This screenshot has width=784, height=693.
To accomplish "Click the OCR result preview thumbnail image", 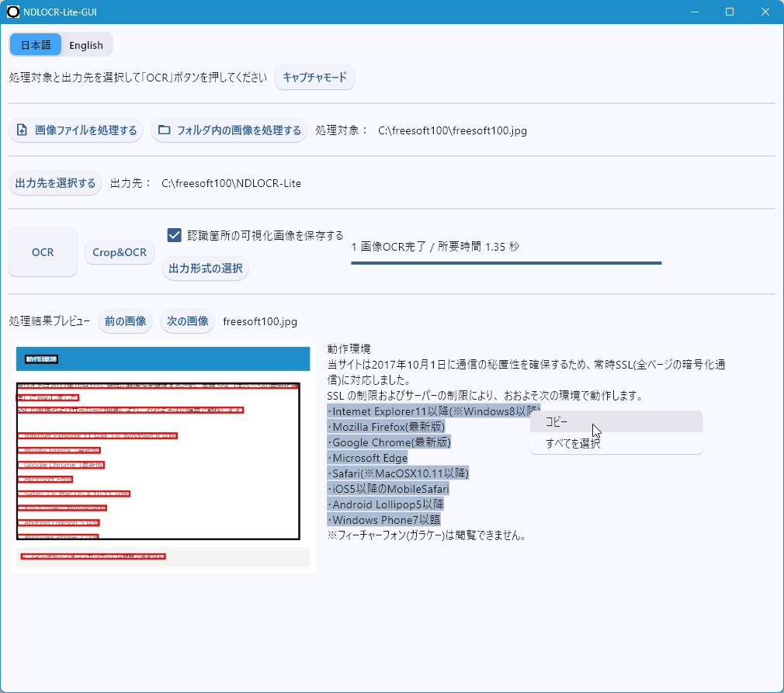I will (163, 457).
